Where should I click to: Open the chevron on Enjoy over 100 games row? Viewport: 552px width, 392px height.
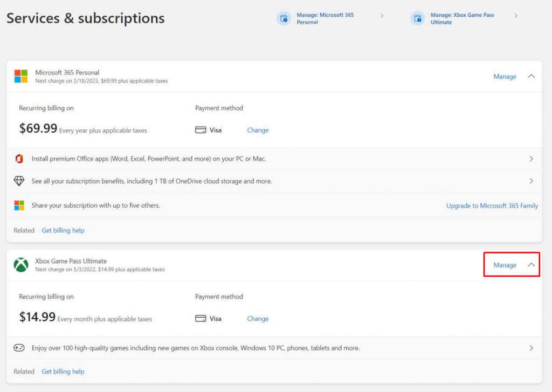[531, 348]
